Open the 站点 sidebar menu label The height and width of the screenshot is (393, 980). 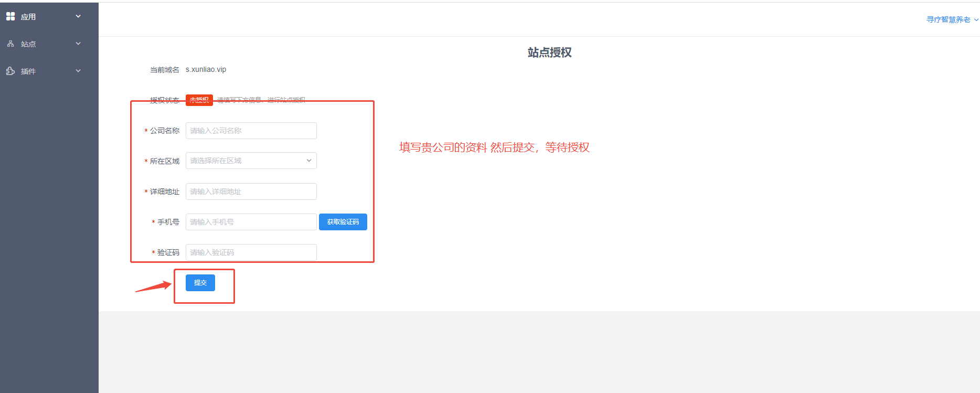28,44
